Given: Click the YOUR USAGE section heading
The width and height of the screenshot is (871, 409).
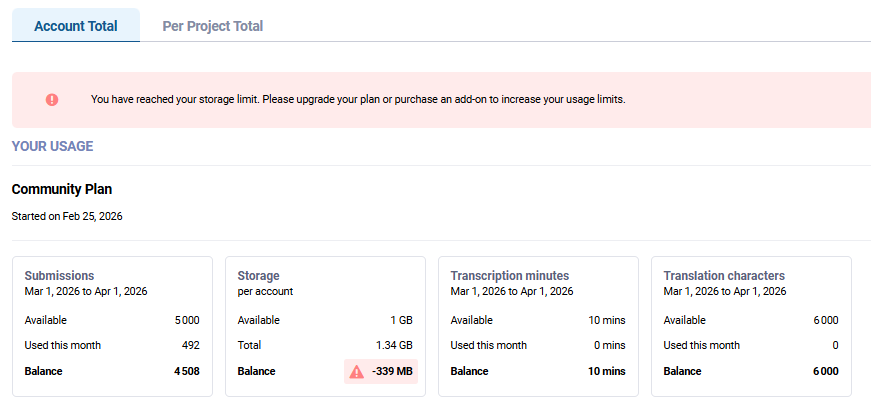Looking at the screenshot, I should pos(52,146).
